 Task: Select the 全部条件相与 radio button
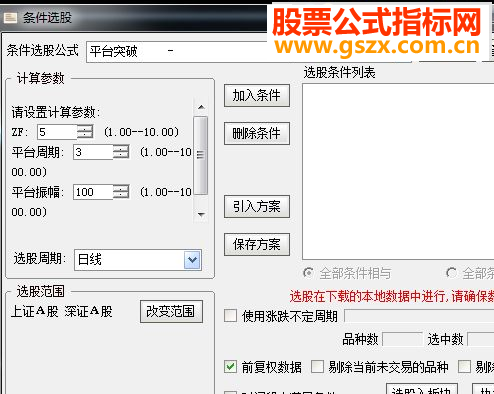(x=309, y=273)
